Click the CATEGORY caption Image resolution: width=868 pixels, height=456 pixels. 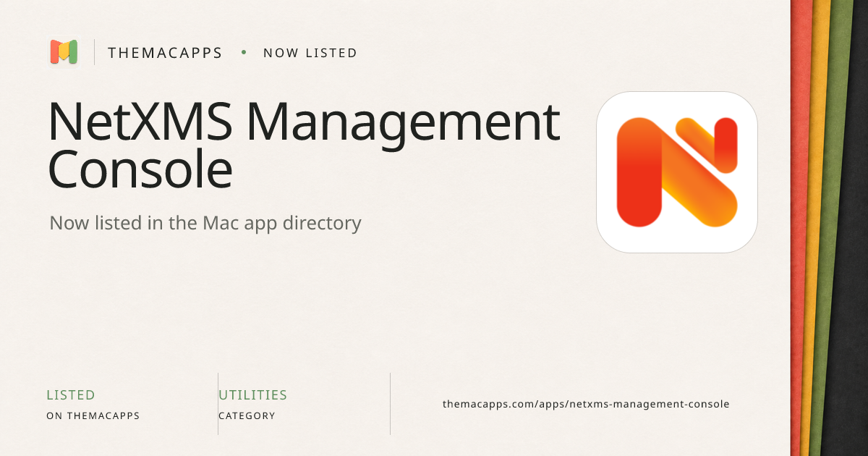[247, 416]
